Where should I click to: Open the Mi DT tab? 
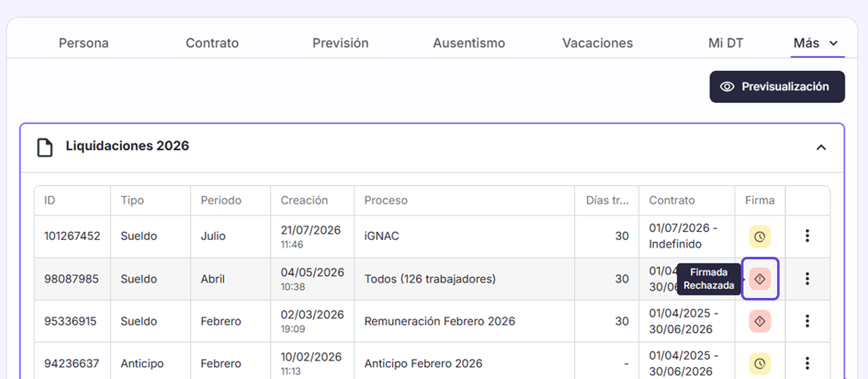[726, 43]
